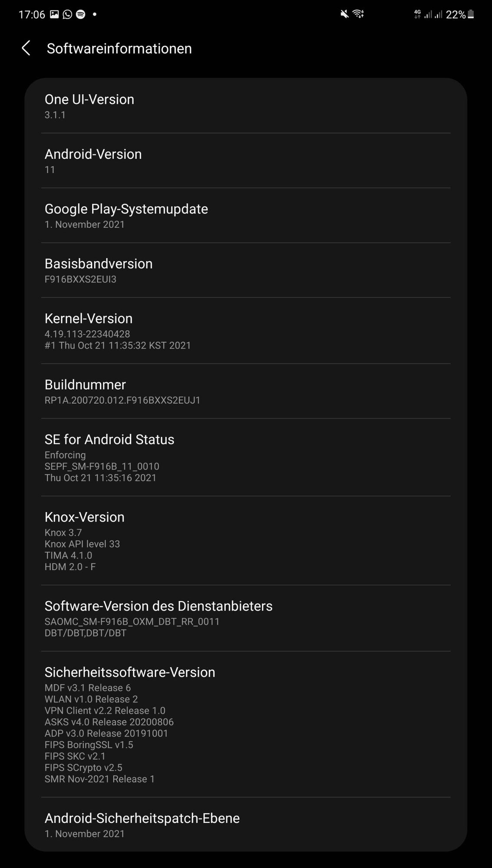Select Software-Version des Dienstanbieters row
The width and height of the screenshot is (492, 868).
(x=245, y=618)
